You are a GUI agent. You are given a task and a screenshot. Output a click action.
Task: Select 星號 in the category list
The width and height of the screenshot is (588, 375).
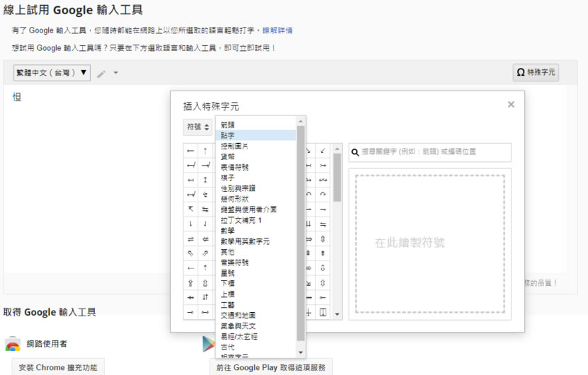[x=256, y=273]
